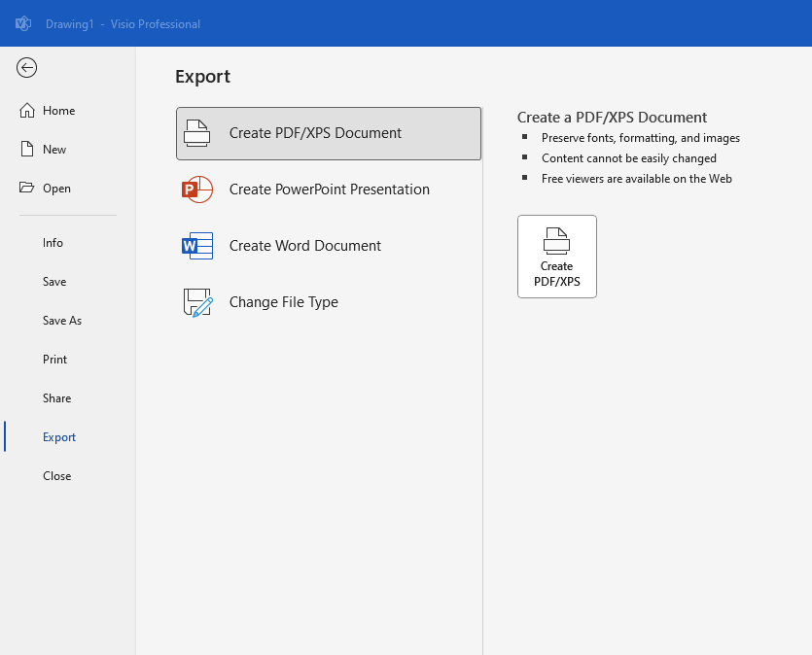Click printer icon beside Create PDF/XPS Document
This screenshot has width=812, height=655.
[x=197, y=133]
